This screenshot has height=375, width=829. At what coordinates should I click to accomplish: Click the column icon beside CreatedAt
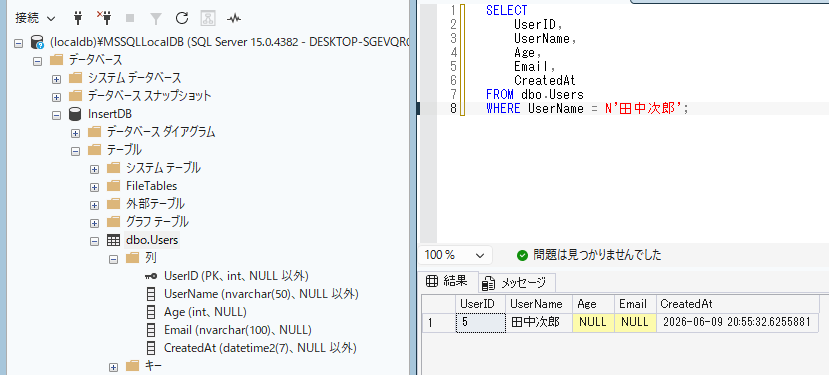151,348
